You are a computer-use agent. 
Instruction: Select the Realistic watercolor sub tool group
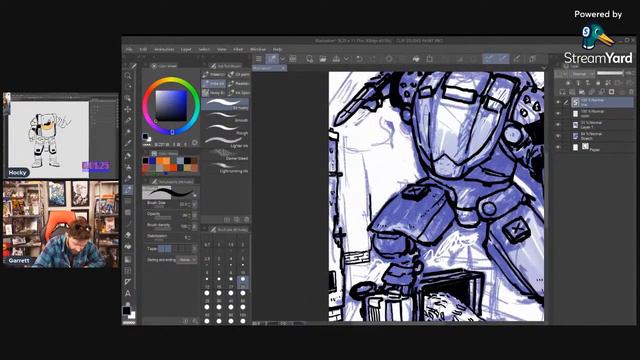click(x=238, y=83)
